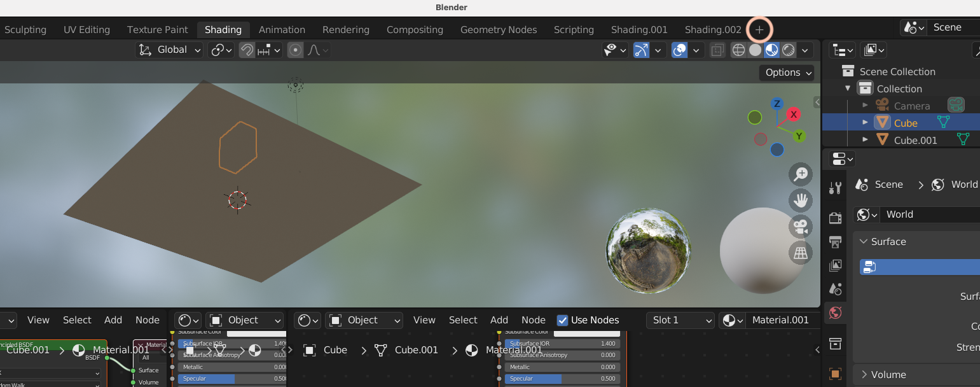Click the World properties tab icon
Image resolution: width=980 pixels, height=387 pixels.
835,313
